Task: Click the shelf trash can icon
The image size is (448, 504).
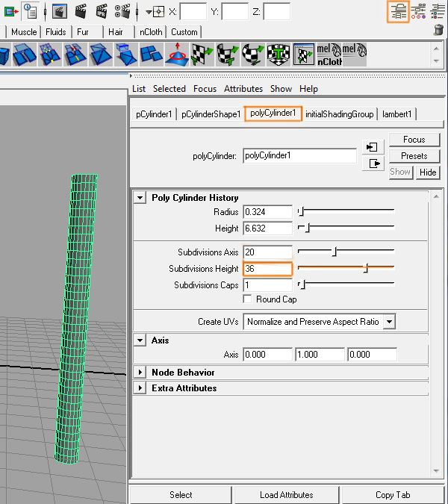Action: tap(438, 30)
